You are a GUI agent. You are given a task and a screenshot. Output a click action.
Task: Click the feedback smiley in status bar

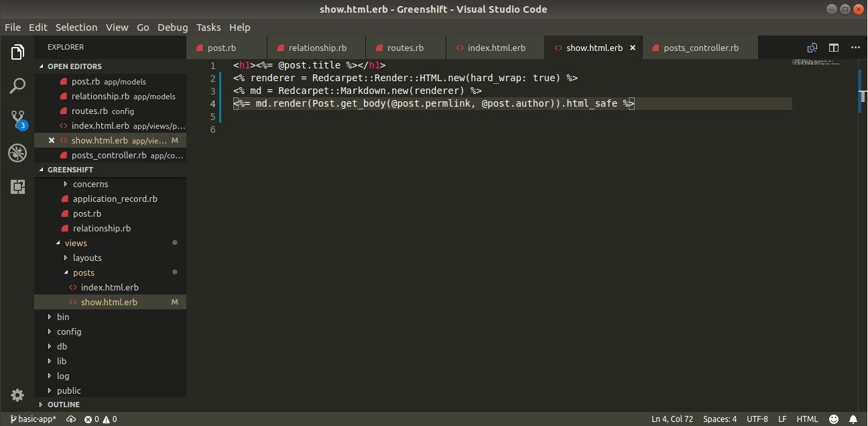click(x=834, y=419)
